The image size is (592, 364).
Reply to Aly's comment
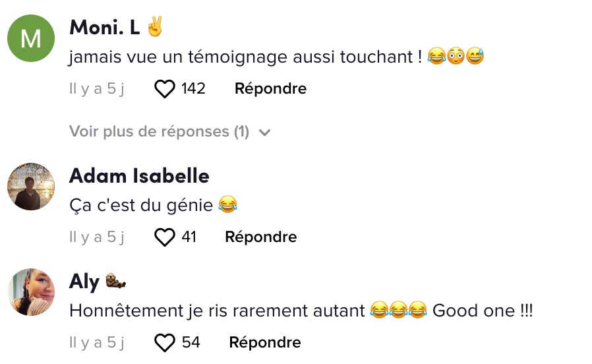click(265, 342)
